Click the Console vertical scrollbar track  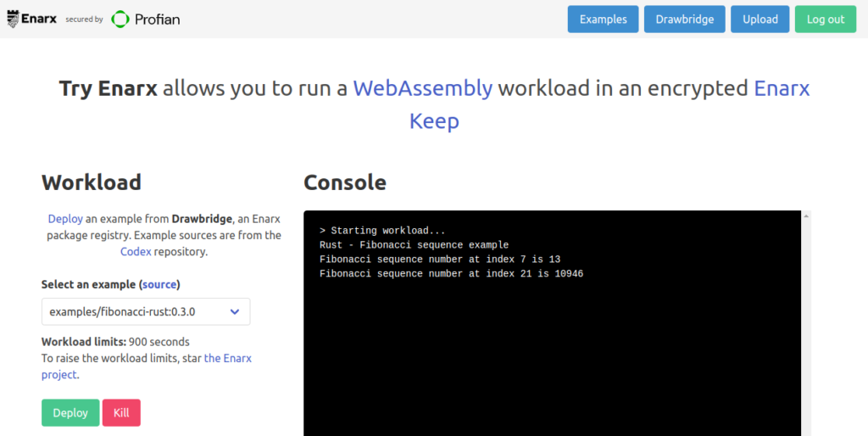[x=806, y=339]
